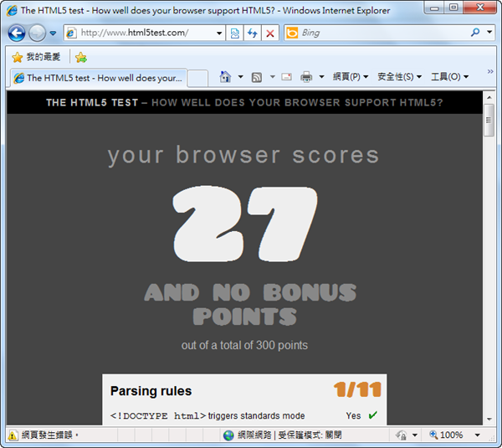
Task: Click the greyed Forward arrow button
Action: click(x=37, y=33)
